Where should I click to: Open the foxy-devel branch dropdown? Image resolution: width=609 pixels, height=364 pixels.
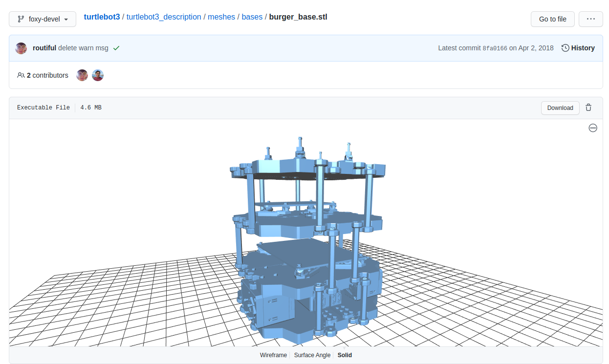43,19
